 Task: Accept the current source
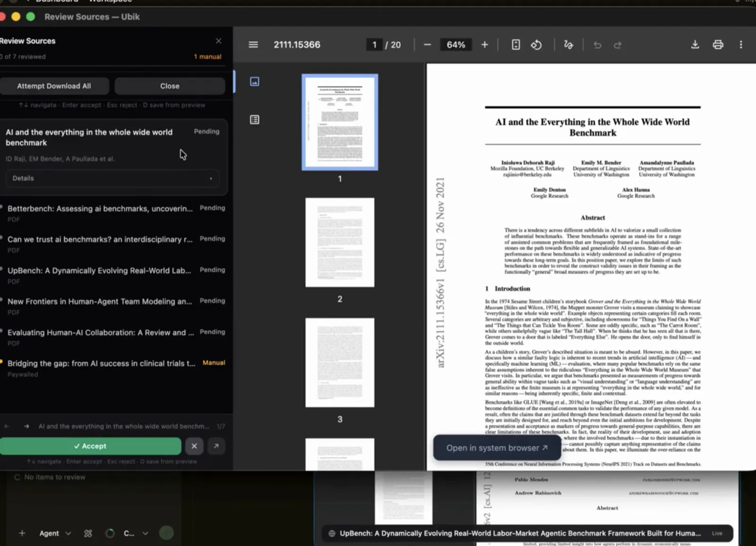(90, 446)
